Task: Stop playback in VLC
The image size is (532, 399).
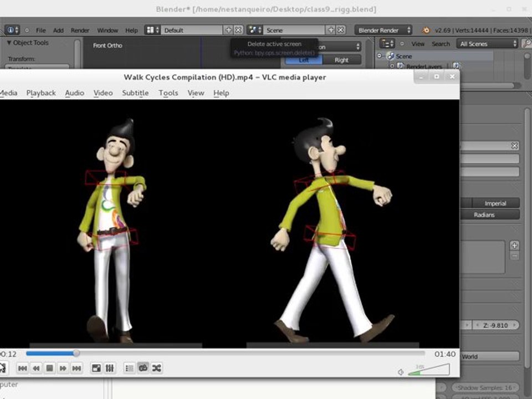Action: tap(49, 368)
